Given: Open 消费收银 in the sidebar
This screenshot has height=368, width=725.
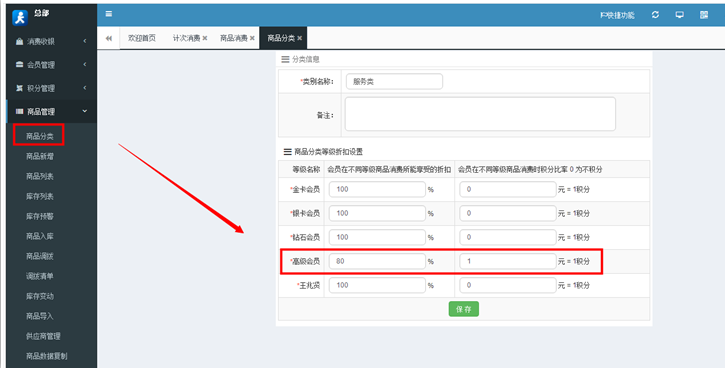Looking at the screenshot, I should (x=41, y=42).
